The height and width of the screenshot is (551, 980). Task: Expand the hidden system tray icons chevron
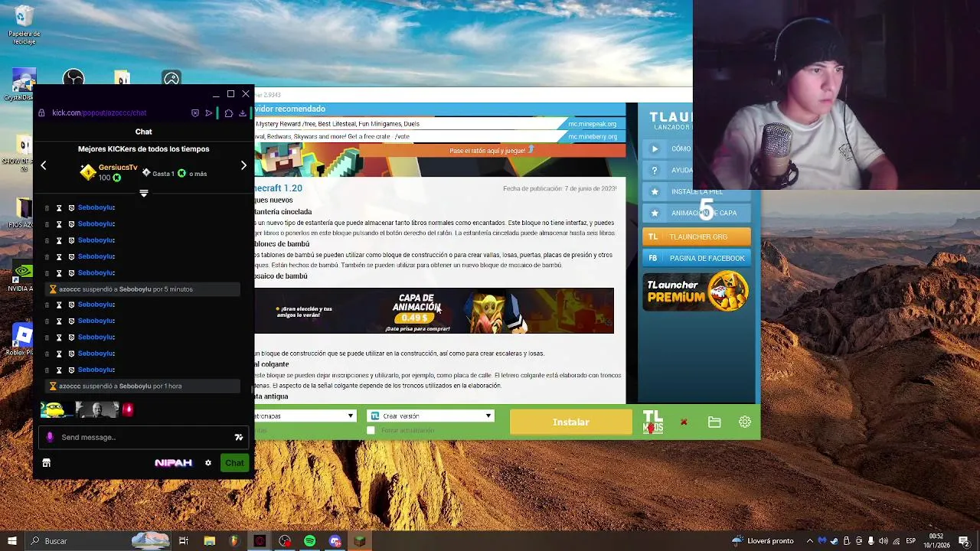(x=811, y=541)
